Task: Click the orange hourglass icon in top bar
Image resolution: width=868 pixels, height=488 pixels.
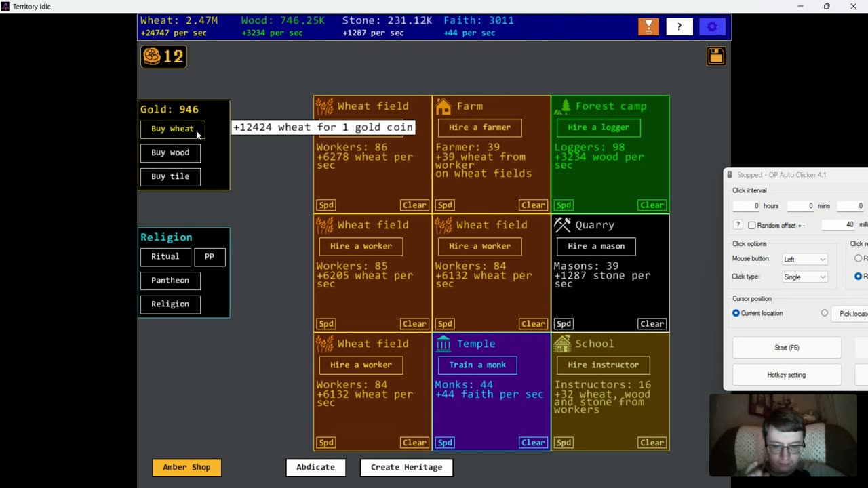Action: click(648, 26)
